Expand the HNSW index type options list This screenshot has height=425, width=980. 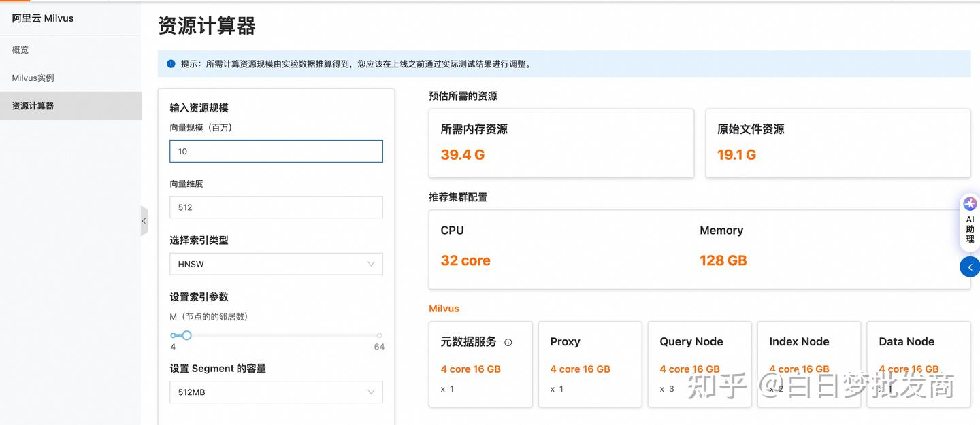(371, 264)
